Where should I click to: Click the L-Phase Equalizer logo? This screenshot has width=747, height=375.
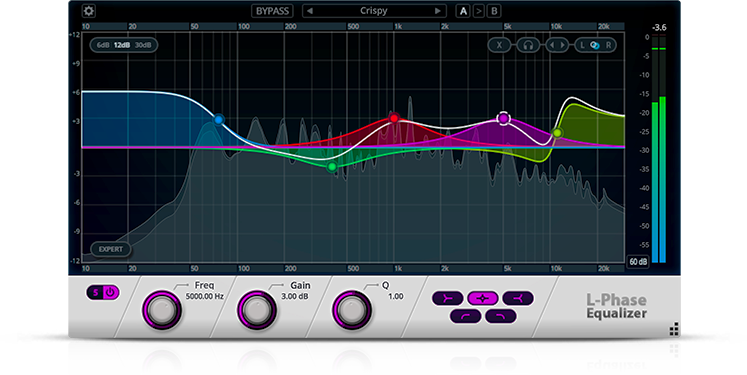616,306
